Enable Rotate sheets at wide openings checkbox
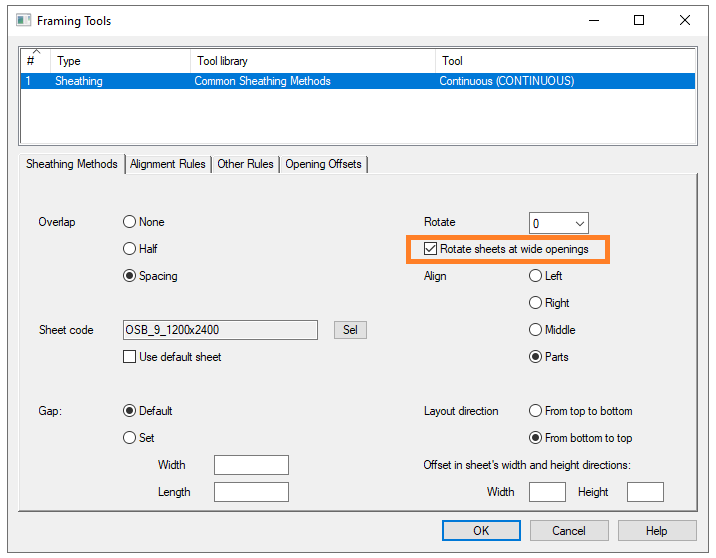This screenshot has width=716, height=558. tap(431, 249)
